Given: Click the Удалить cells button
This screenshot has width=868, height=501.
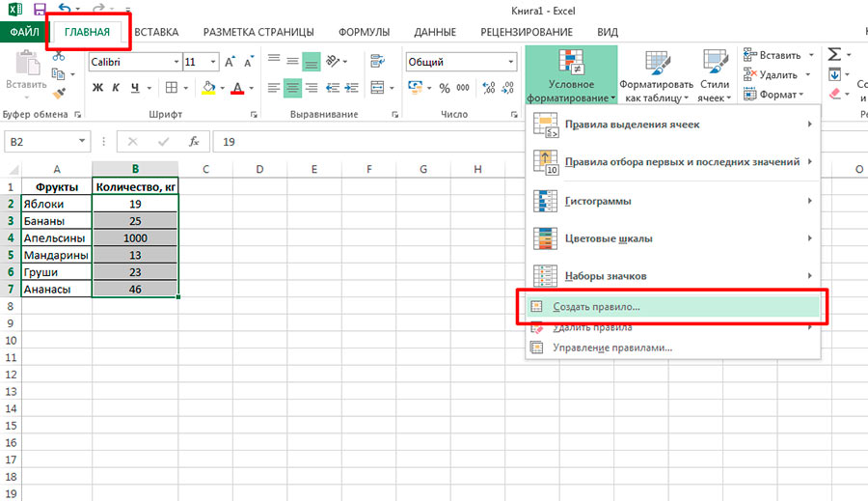Looking at the screenshot, I should pos(771,74).
